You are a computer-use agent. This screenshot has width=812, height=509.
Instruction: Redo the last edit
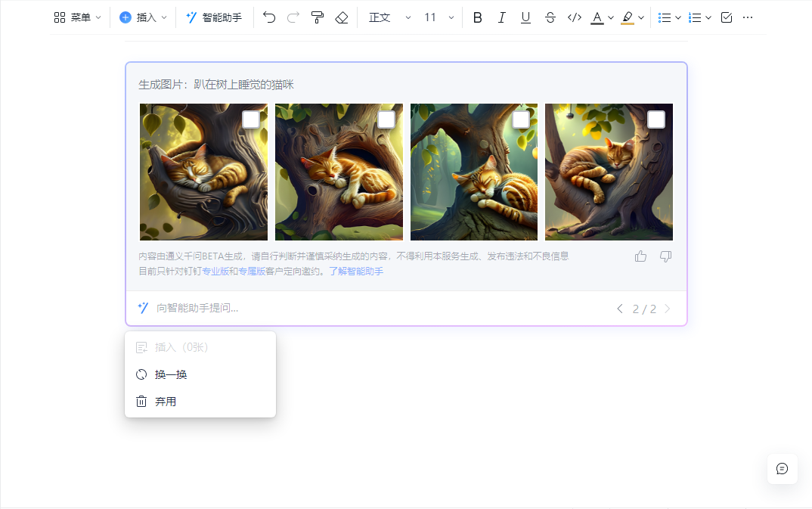click(x=293, y=17)
